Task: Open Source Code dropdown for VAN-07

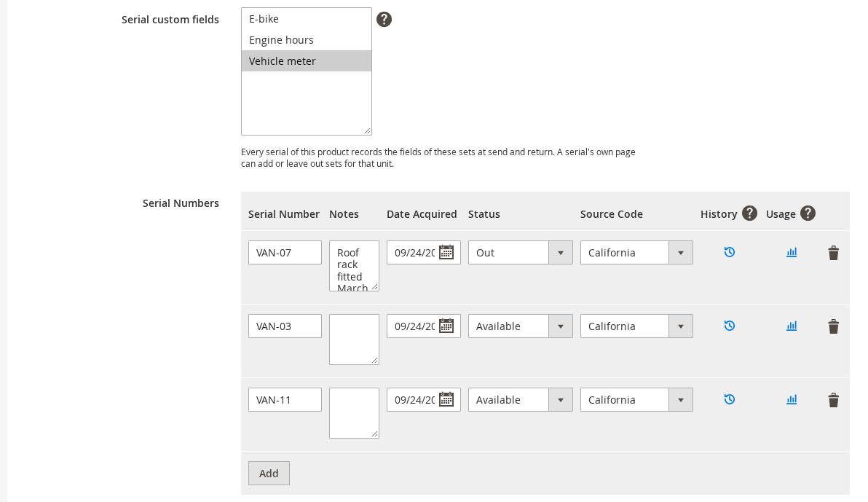Action: [636, 253]
